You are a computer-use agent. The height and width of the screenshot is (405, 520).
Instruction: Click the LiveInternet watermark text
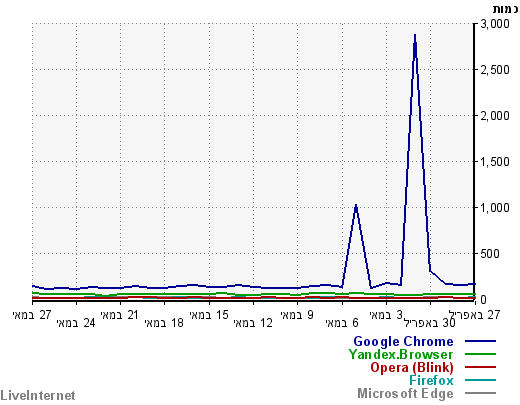coord(38,396)
